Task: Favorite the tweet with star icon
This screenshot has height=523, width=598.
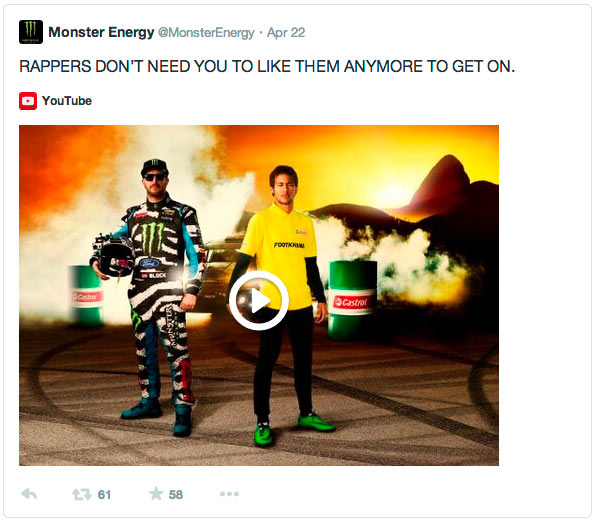Action: (x=156, y=494)
